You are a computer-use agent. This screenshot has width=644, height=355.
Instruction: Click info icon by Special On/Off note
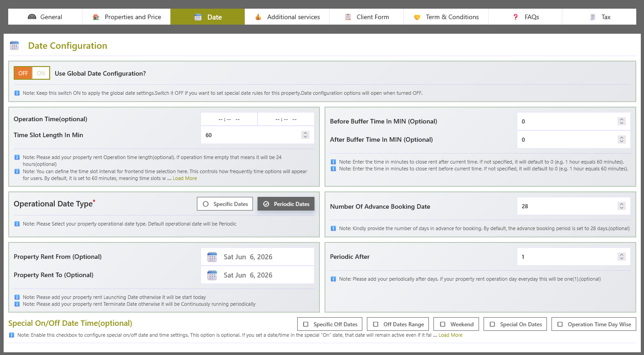[x=11, y=335]
